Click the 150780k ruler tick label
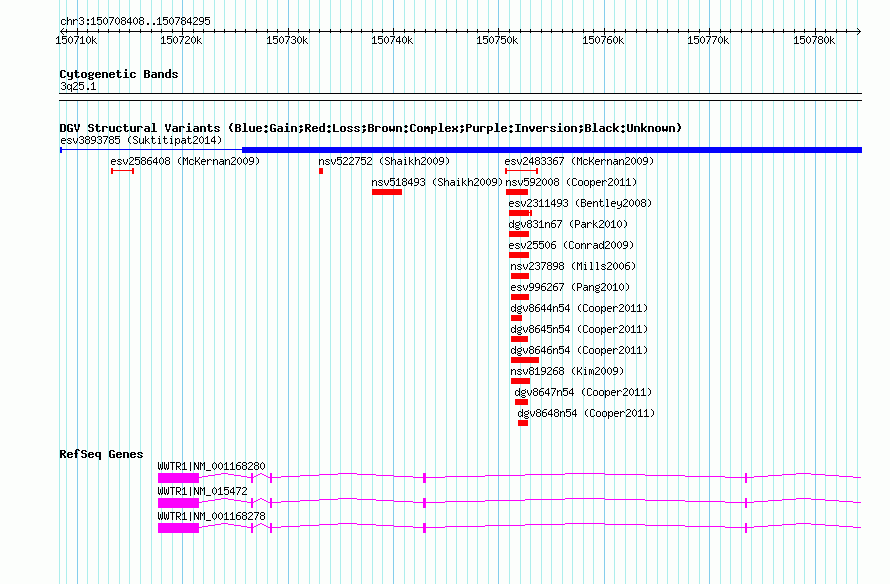The width and height of the screenshot is (890, 584). coord(814,40)
